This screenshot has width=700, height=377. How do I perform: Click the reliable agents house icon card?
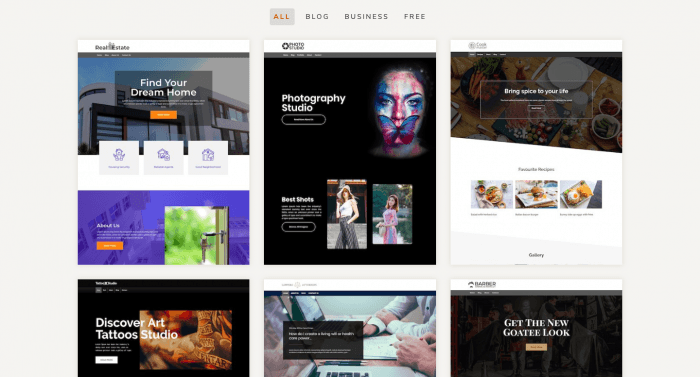pyautogui.click(x=163, y=158)
